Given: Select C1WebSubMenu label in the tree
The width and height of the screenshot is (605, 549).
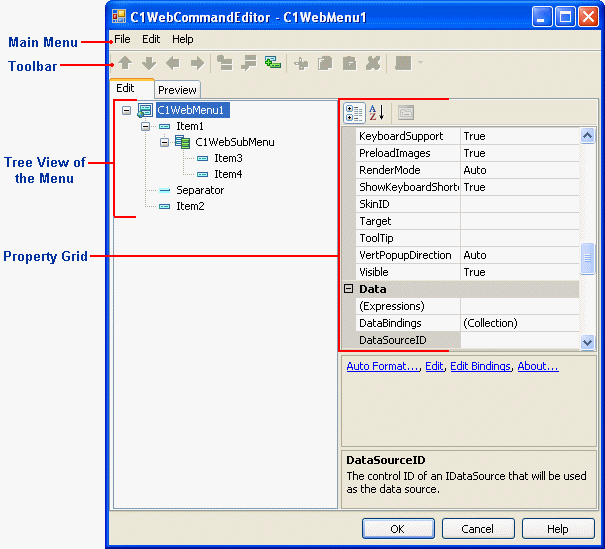Looking at the screenshot, I should 235,142.
